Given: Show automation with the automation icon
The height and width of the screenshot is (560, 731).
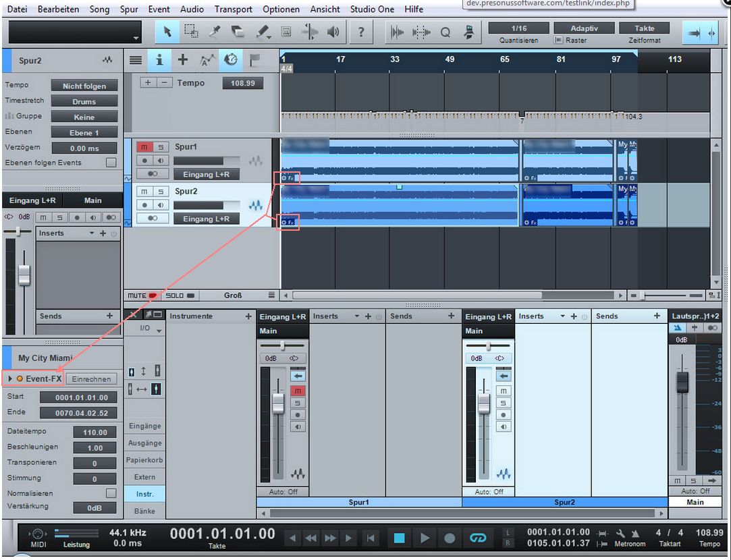Looking at the screenshot, I should tap(207, 60).
